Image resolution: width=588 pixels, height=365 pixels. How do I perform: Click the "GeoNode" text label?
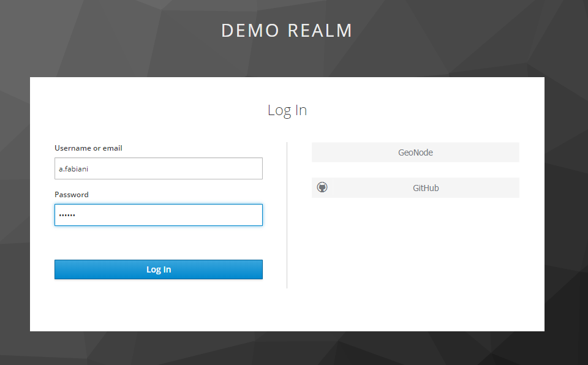click(415, 152)
